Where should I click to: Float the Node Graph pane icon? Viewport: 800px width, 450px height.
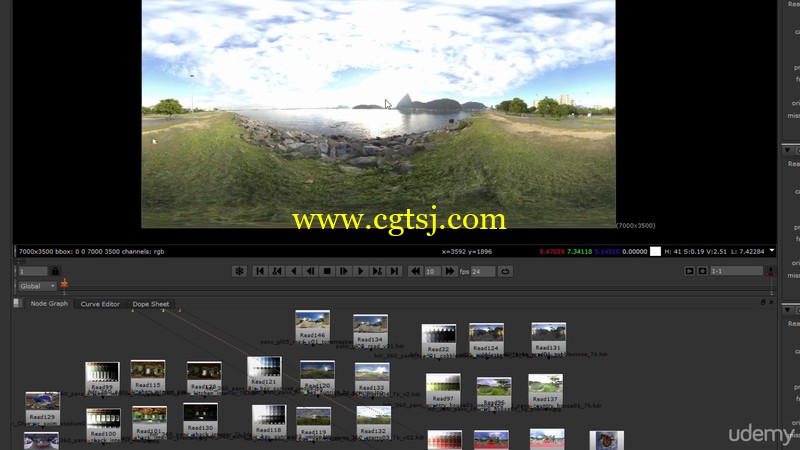pos(763,302)
